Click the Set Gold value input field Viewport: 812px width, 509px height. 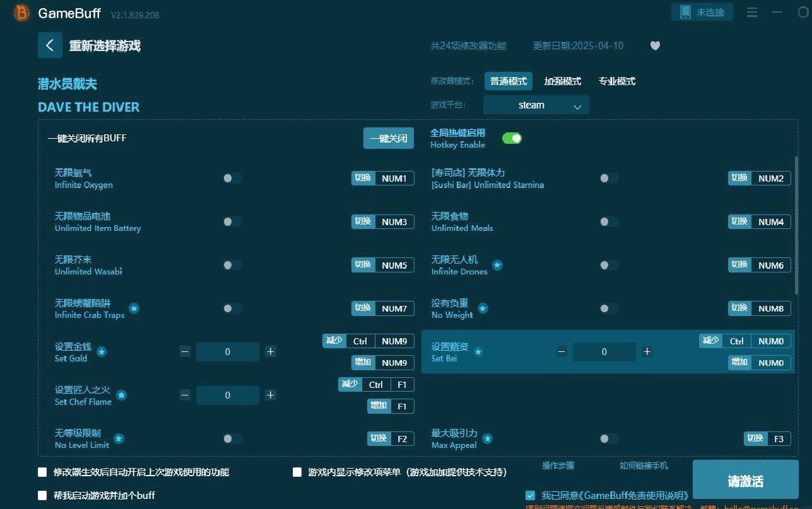click(x=228, y=352)
